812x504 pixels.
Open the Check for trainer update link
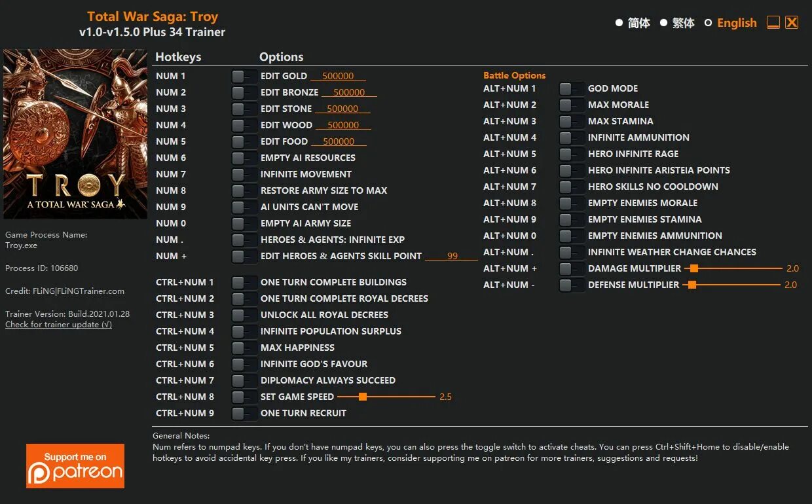58,325
